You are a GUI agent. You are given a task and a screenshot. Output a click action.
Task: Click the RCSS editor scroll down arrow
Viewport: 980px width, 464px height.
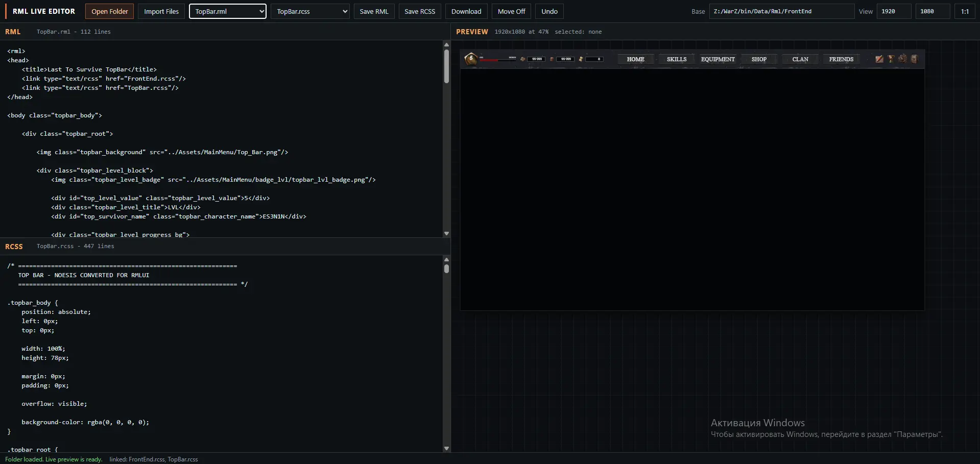(x=446, y=448)
